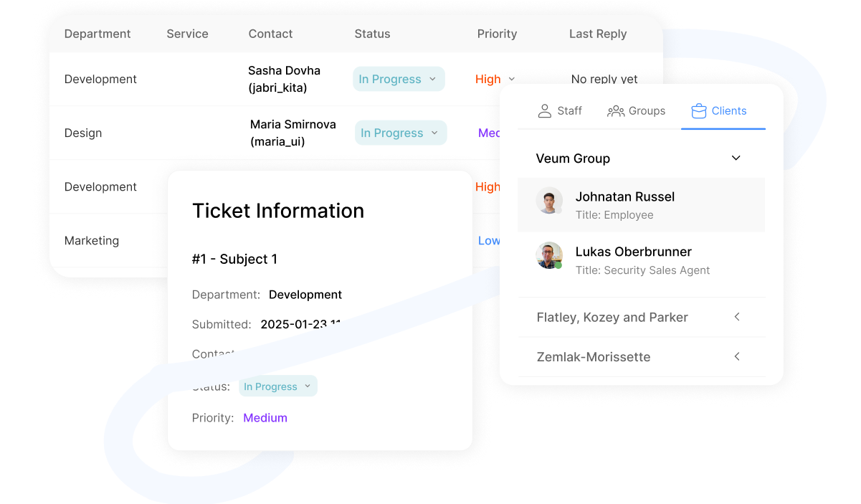Switch to the Staff tab

point(560,111)
